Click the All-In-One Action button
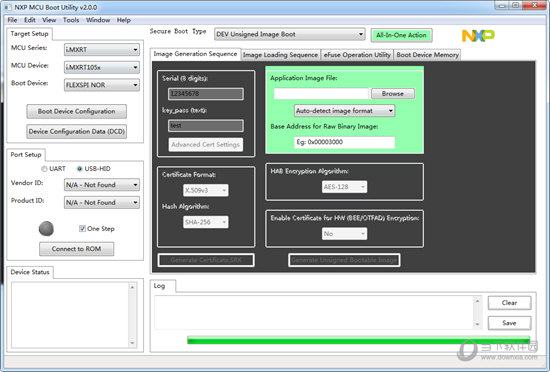This screenshot has width=550, height=372. click(x=402, y=35)
